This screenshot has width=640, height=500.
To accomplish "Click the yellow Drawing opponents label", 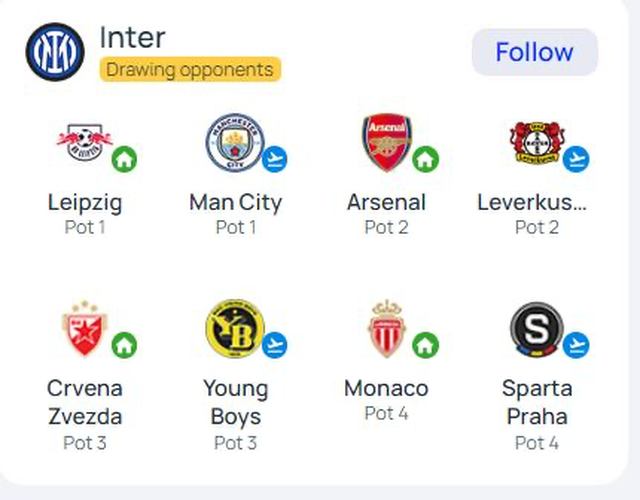I will [x=190, y=70].
